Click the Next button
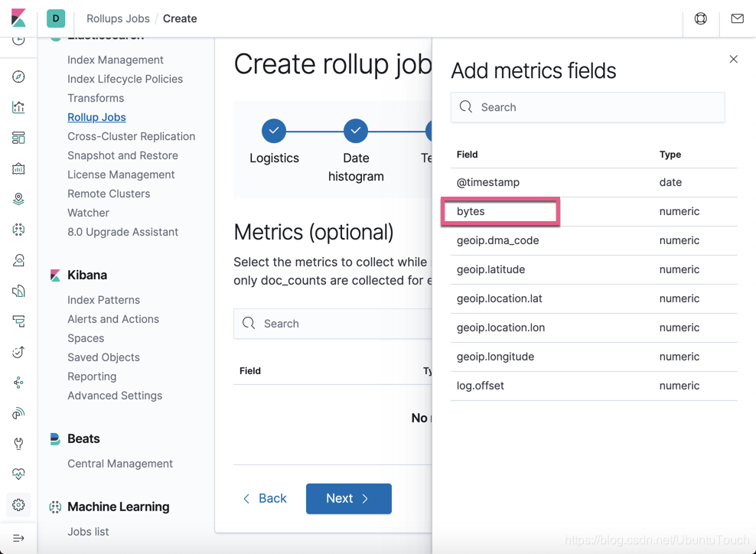 pos(349,499)
